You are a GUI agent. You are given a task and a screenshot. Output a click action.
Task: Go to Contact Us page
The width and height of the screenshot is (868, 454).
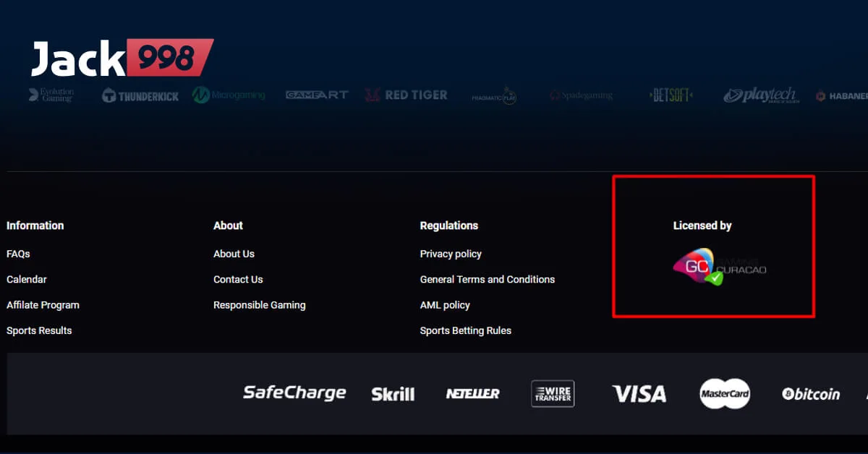tap(238, 279)
